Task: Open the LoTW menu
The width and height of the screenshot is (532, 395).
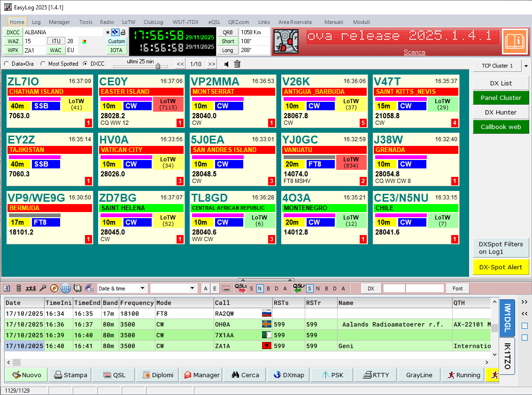Action: tap(129, 22)
